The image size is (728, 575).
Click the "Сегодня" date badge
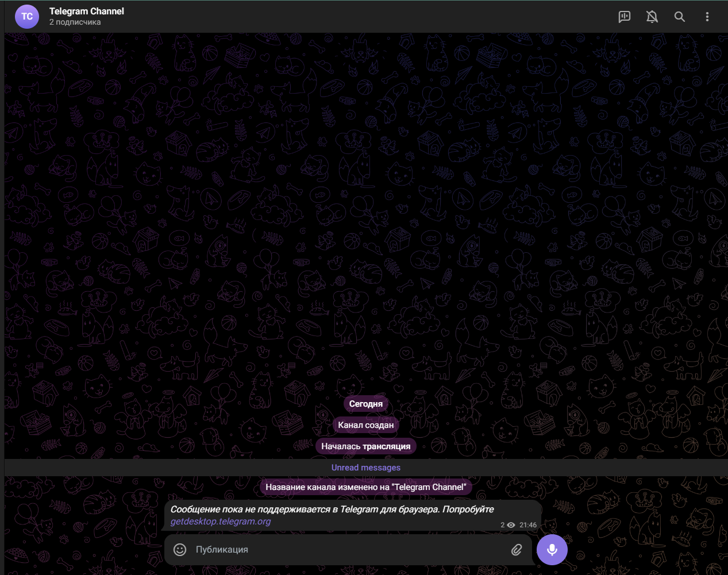point(366,404)
